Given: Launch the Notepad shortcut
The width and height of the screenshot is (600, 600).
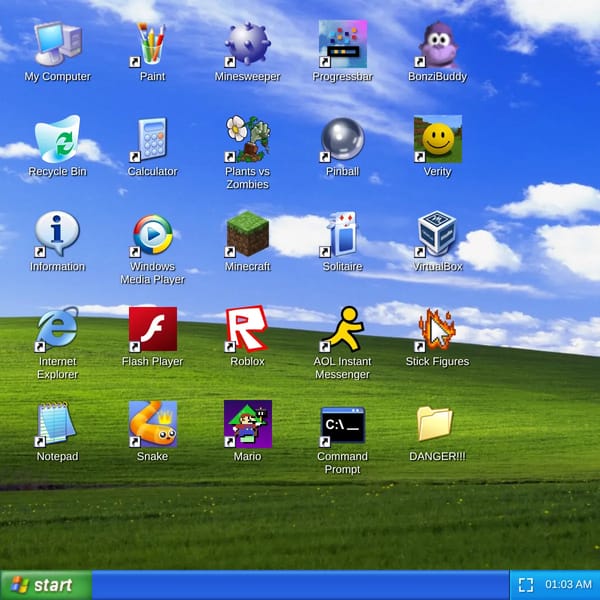Looking at the screenshot, I should tap(57, 424).
